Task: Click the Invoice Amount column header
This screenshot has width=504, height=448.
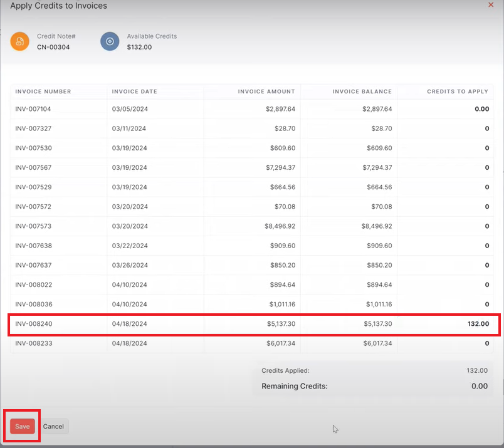Action: point(266,91)
